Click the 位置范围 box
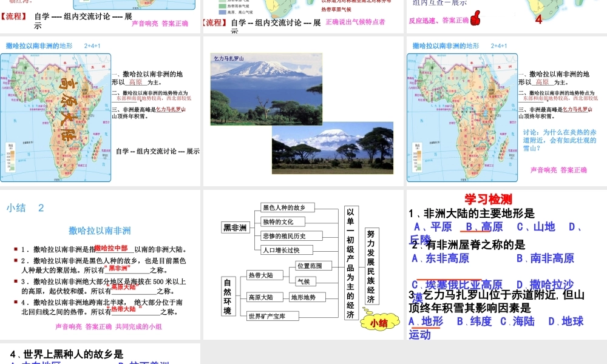 313,266
